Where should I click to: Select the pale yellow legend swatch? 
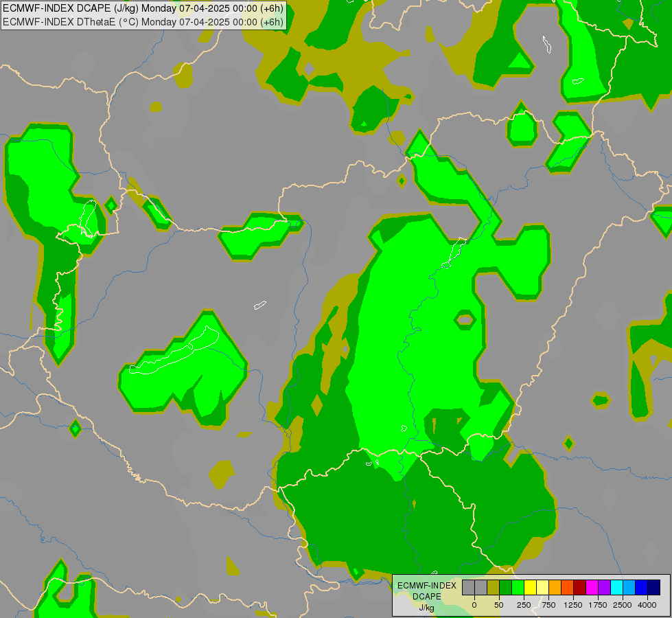click(542, 587)
